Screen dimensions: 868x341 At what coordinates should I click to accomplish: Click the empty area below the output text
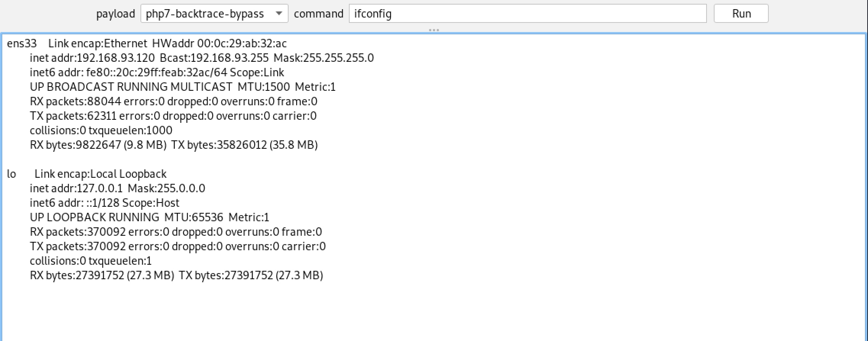click(x=420, y=313)
